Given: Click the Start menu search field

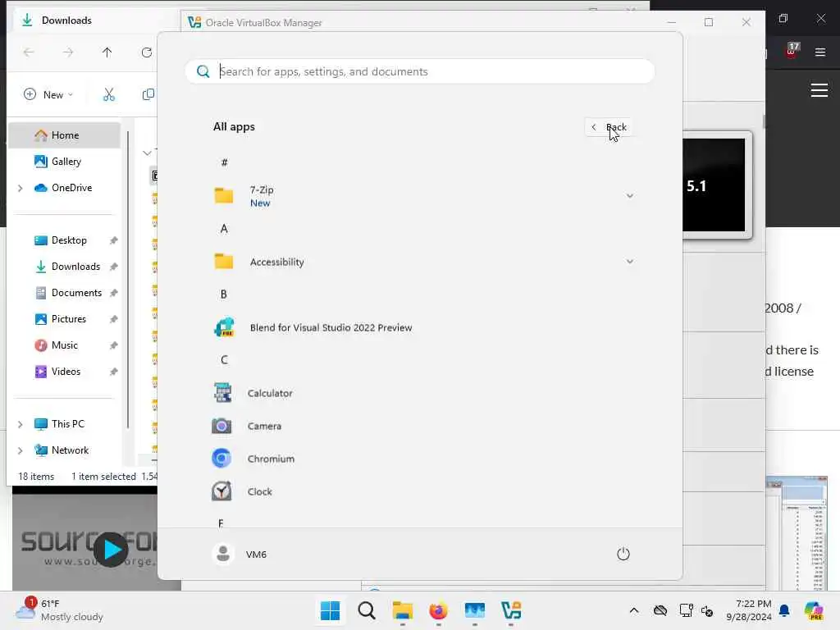Looking at the screenshot, I should (x=419, y=71).
